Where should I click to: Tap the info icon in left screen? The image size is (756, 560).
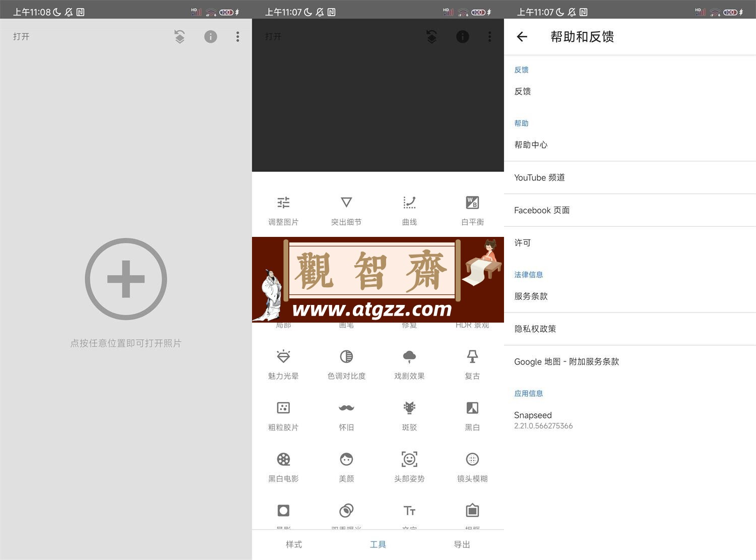coord(211,36)
